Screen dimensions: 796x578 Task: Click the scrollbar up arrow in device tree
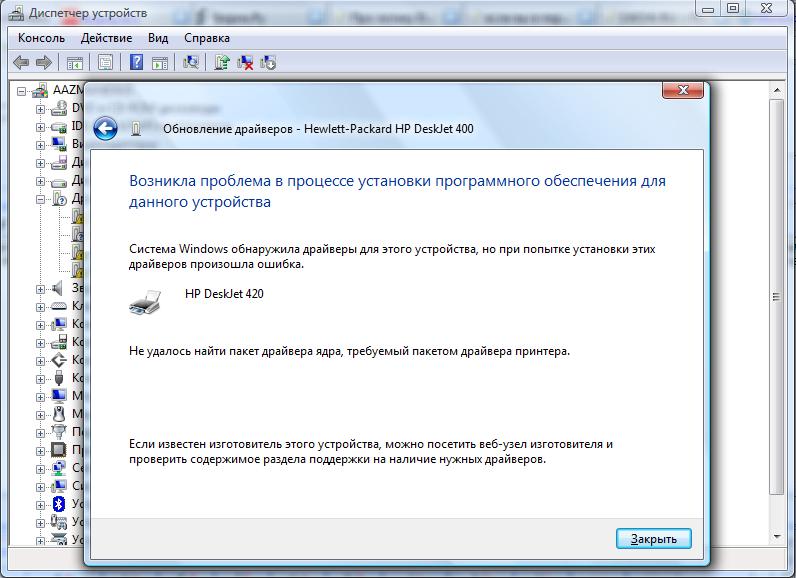pyautogui.click(x=777, y=91)
